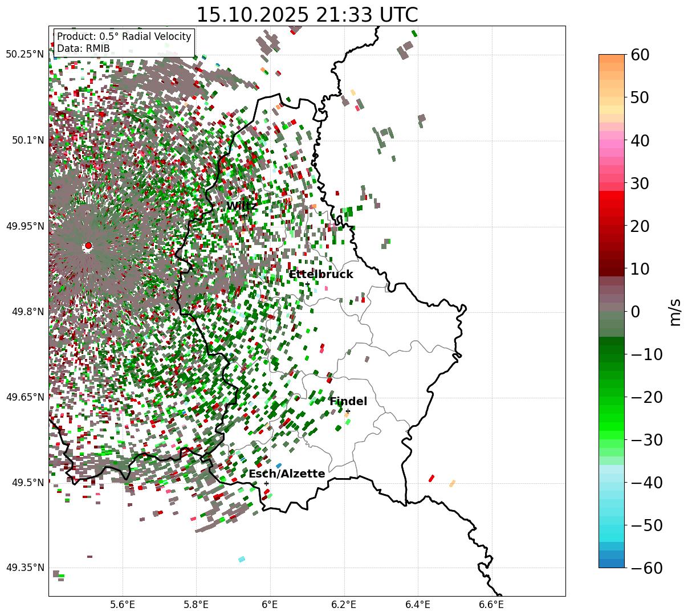Click the Data: RMIB label
Viewport: 688px width, 616px height.
tap(83, 48)
